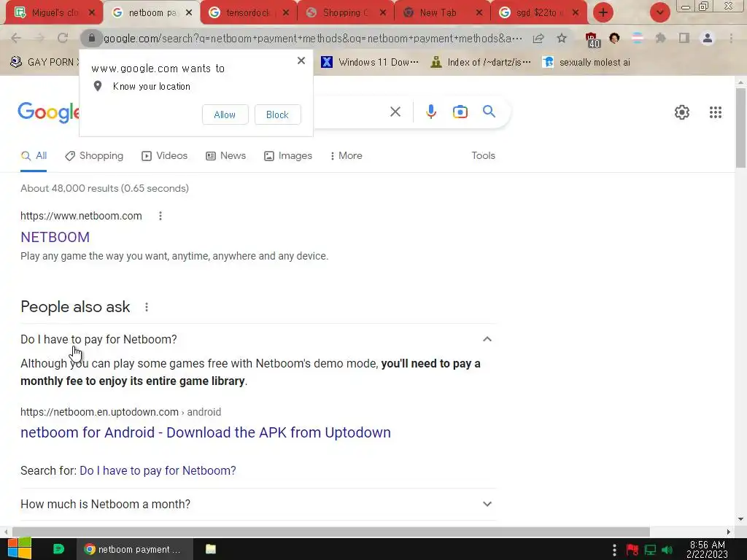747x560 pixels.
Task: Toggle the browser side panel
Action: coord(684,38)
